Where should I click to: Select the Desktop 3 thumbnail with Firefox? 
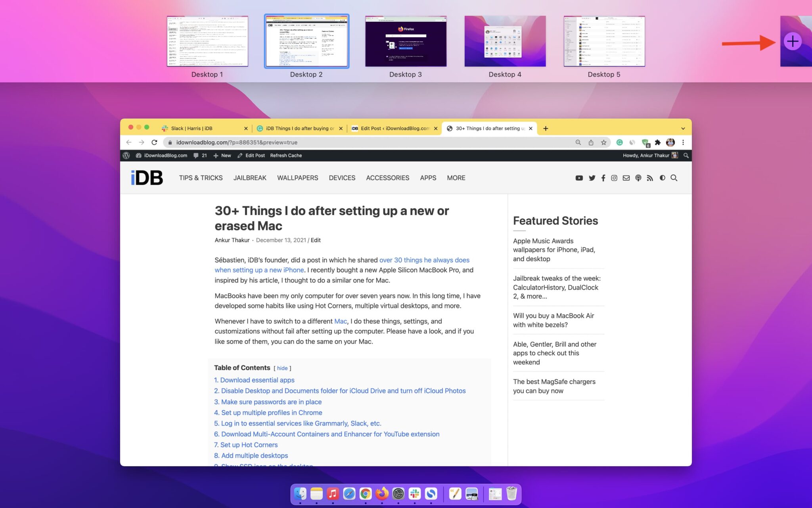click(406, 41)
